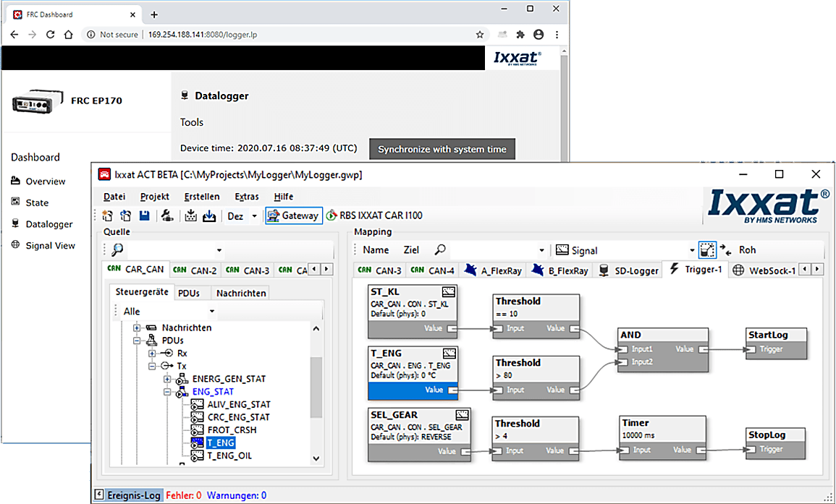The width and height of the screenshot is (836, 504).
Task: Click the search magnifier in Mapping panel
Action: pyautogui.click(x=440, y=250)
